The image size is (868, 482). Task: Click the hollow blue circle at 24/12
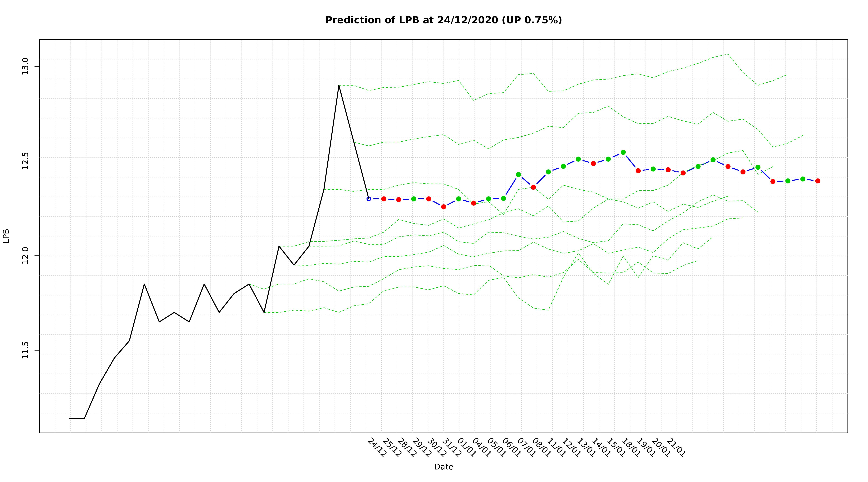click(369, 199)
